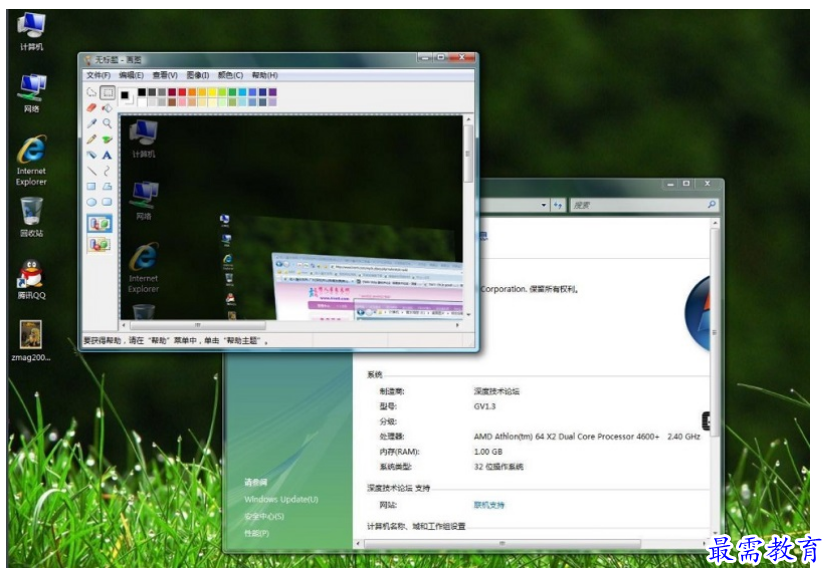Select the Rectangle shape tool
Viewport: 830px width, 581px height.
pyautogui.click(x=92, y=186)
